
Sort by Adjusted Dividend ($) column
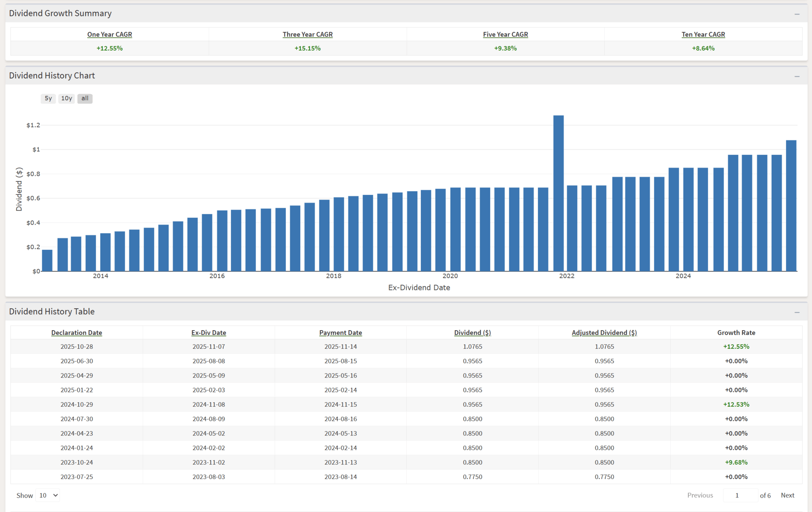pyautogui.click(x=604, y=333)
